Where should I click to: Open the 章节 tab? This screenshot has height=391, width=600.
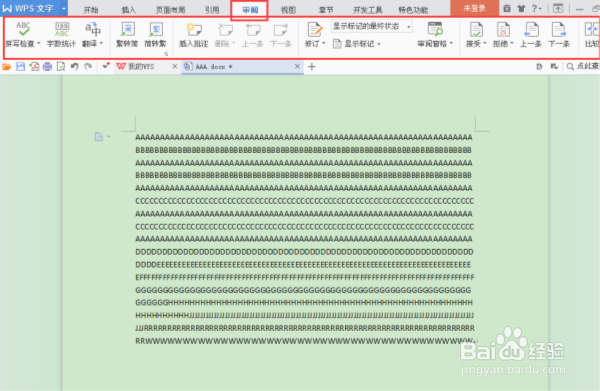326,10
